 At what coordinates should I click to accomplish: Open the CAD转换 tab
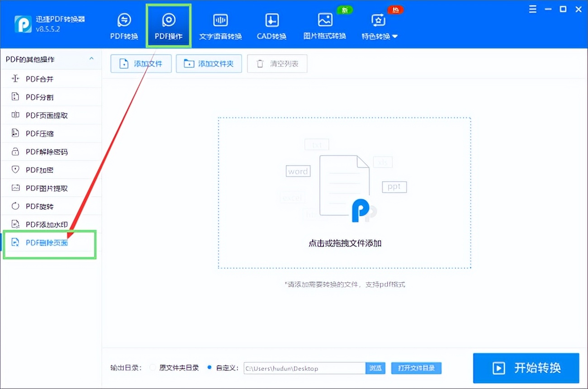271,25
